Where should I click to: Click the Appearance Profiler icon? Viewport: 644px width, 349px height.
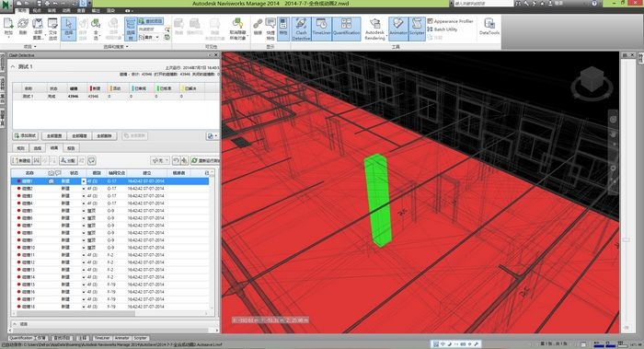tap(430, 21)
